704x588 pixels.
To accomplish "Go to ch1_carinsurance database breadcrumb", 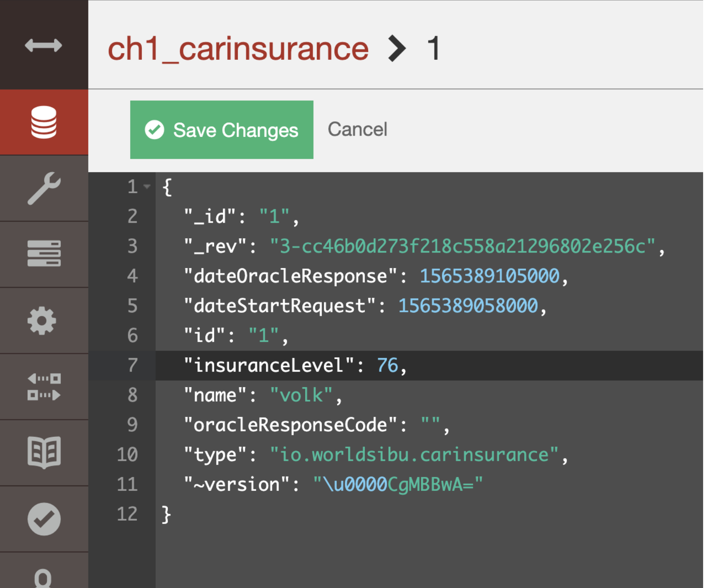I will tap(238, 49).
